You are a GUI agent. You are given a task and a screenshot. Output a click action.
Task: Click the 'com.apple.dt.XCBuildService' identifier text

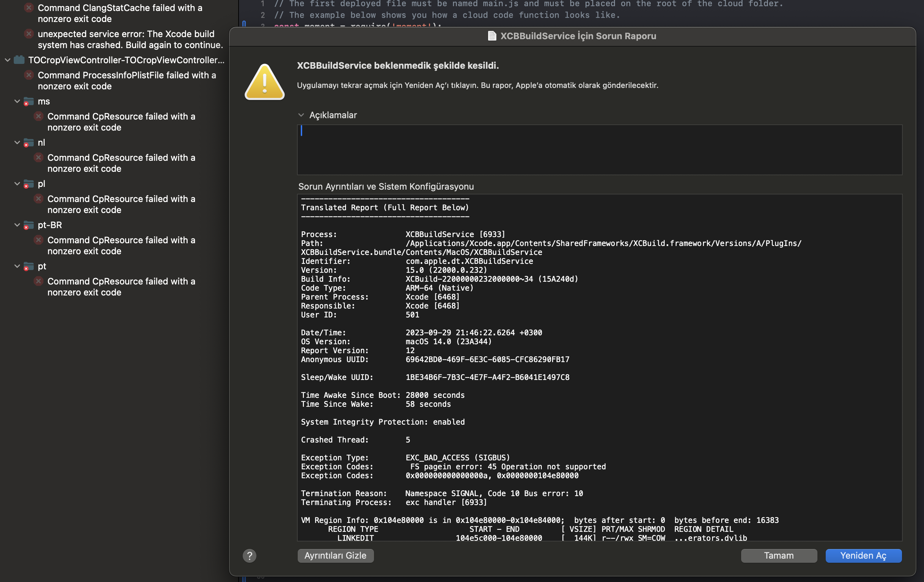coord(469,261)
